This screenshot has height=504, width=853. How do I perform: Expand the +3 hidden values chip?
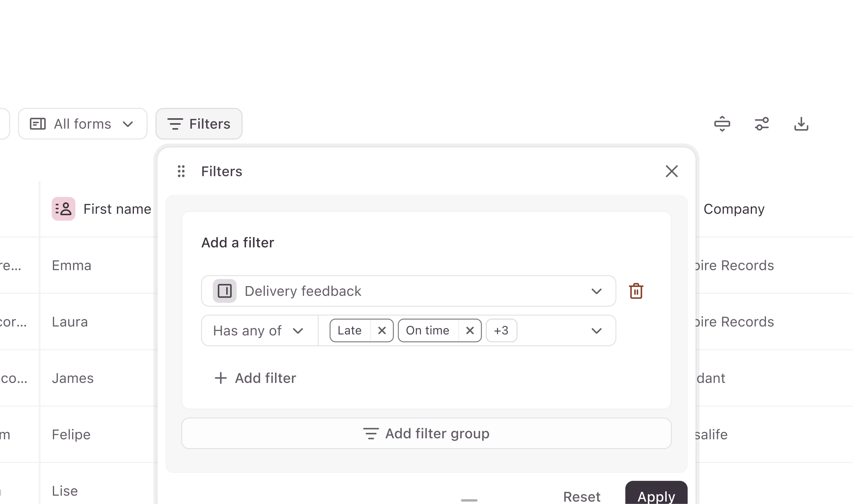click(x=501, y=330)
